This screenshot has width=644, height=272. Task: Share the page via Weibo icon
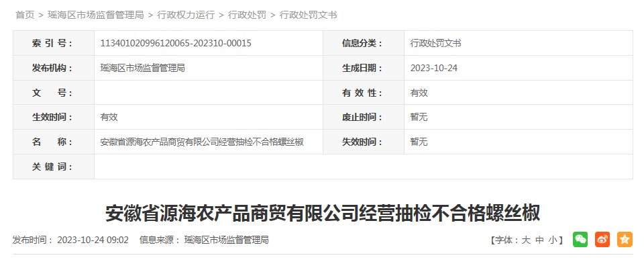pyautogui.click(x=602, y=240)
